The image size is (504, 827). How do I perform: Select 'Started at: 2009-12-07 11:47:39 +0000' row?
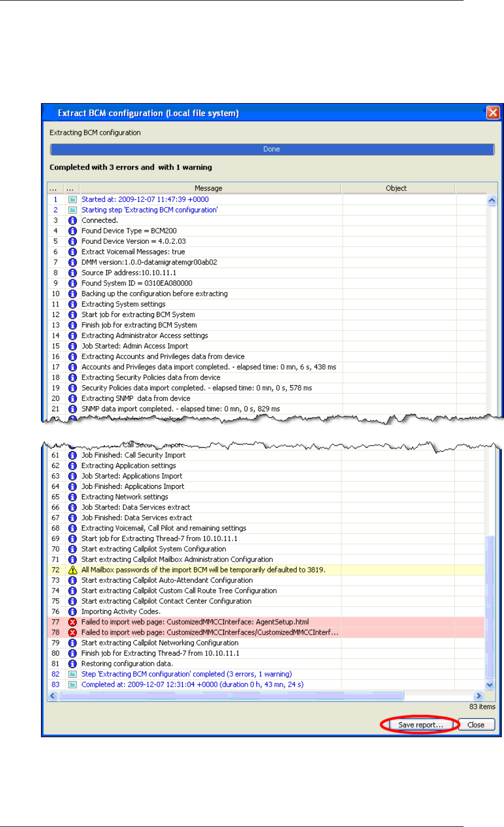click(x=267, y=200)
